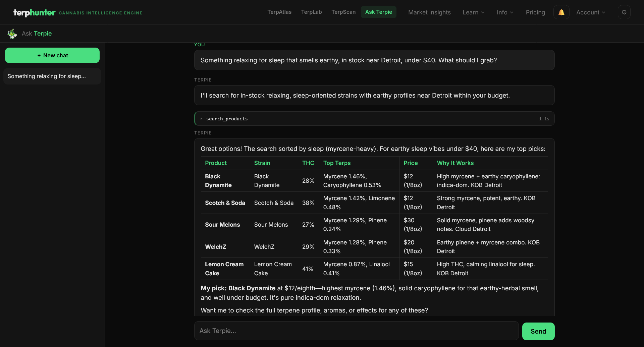This screenshot has width=644, height=347.
Task: Select the Sour Melons product name
Action: pos(222,225)
